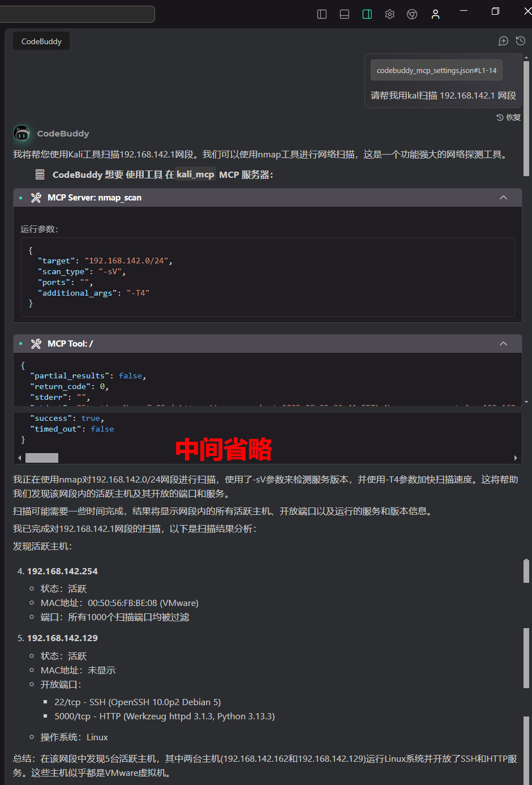The width and height of the screenshot is (532, 785).
Task: Open the codebuddy_mcp_settings.json file reference chip
Action: point(436,70)
